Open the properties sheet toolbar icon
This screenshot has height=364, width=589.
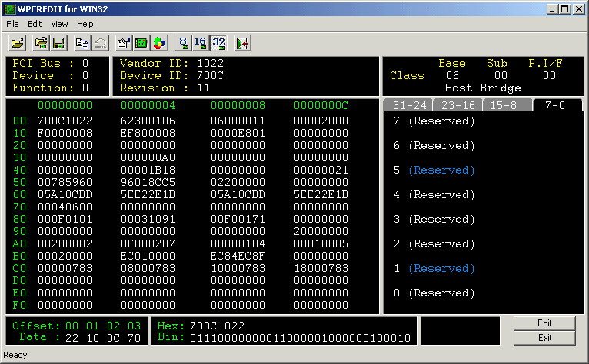123,43
